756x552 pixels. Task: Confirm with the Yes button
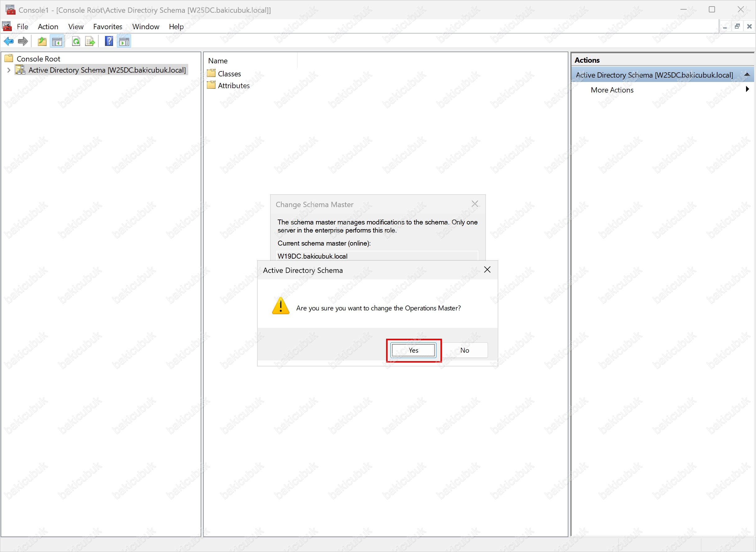pyautogui.click(x=413, y=350)
